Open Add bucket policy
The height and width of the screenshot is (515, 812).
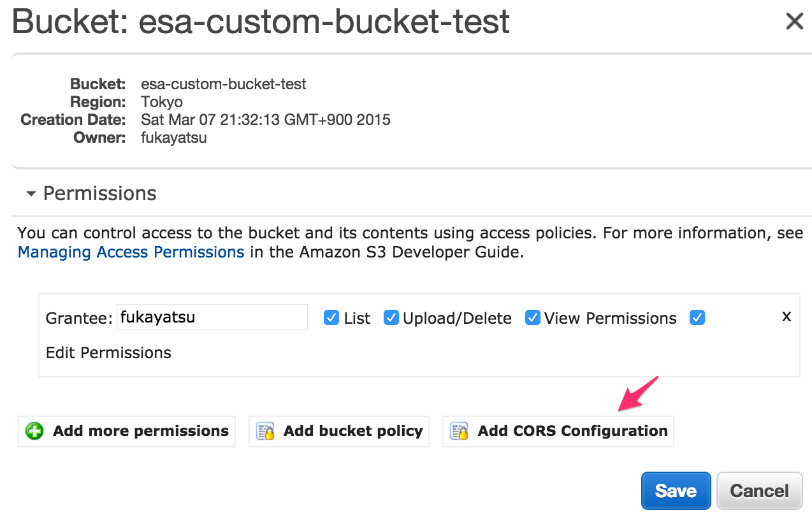(x=339, y=432)
